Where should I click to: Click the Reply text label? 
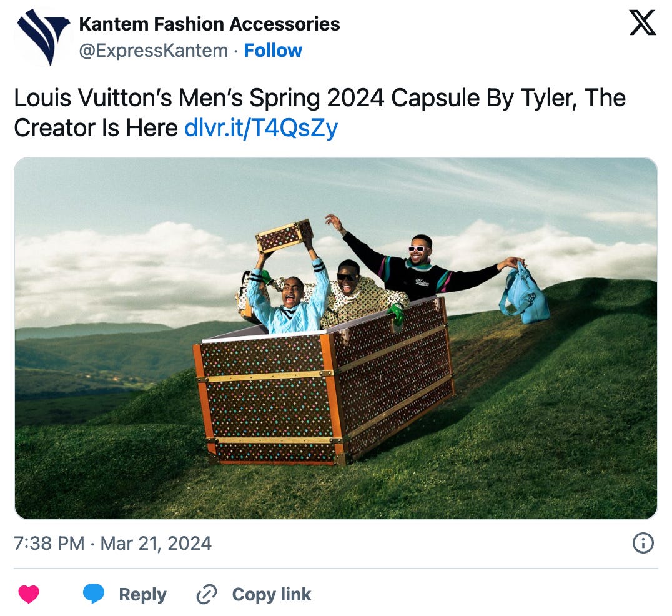(x=143, y=595)
